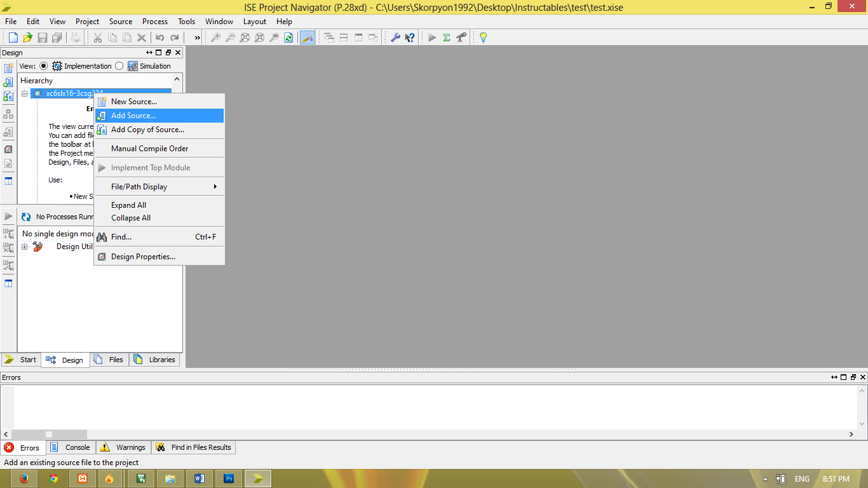The height and width of the screenshot is (488, 868).
Task: Click the Run process arrow in Processes sidebar
Action: click(8, 217)
